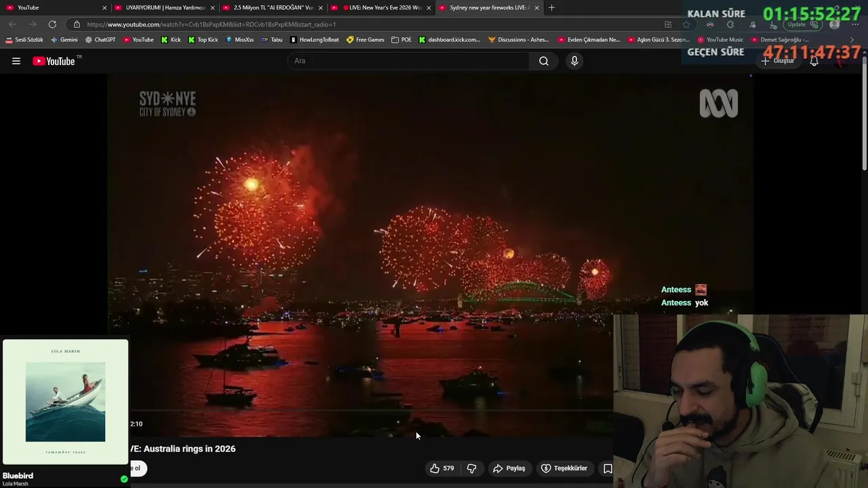The image size is (868, 488).
Task: Open the Kick bookmark
Action: [171, 40]
